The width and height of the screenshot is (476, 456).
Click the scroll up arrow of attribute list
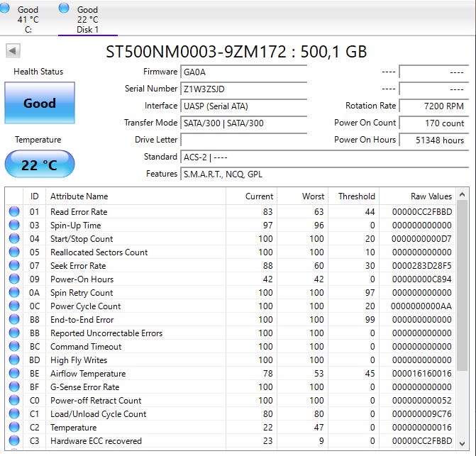tap(463, 196)
